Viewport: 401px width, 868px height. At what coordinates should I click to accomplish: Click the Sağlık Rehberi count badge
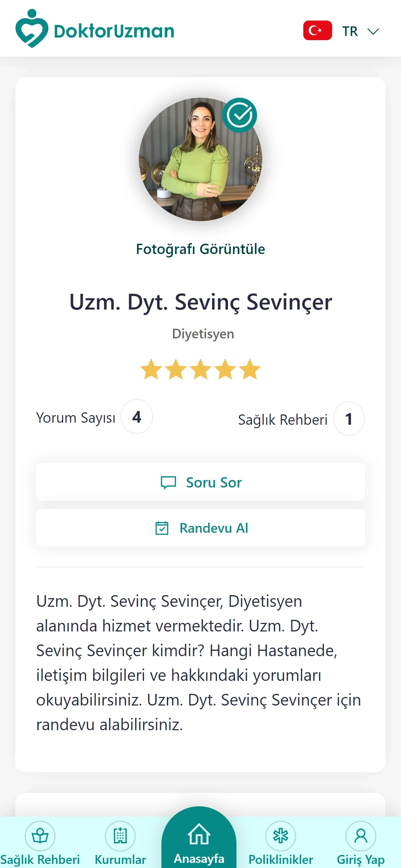(x=349, y=419)
